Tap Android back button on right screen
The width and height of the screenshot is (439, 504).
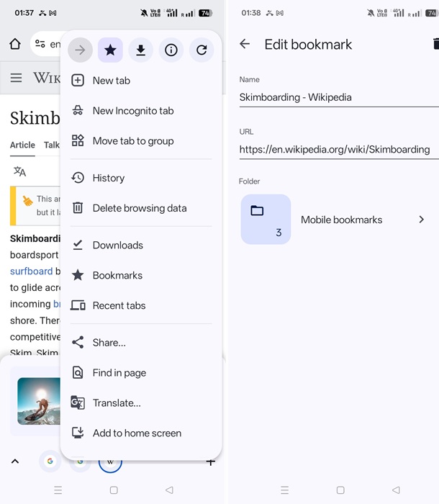point(396,490)
